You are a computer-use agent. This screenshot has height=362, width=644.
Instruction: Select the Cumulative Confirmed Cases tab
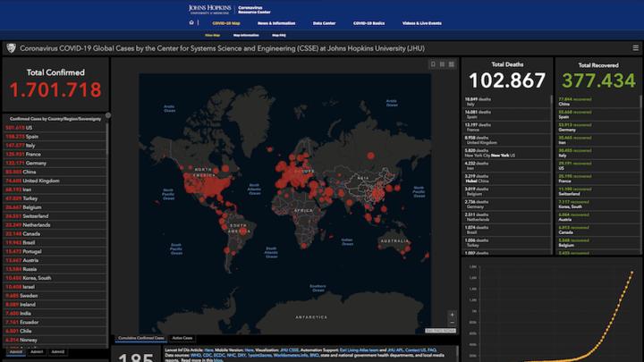[141, 338]
